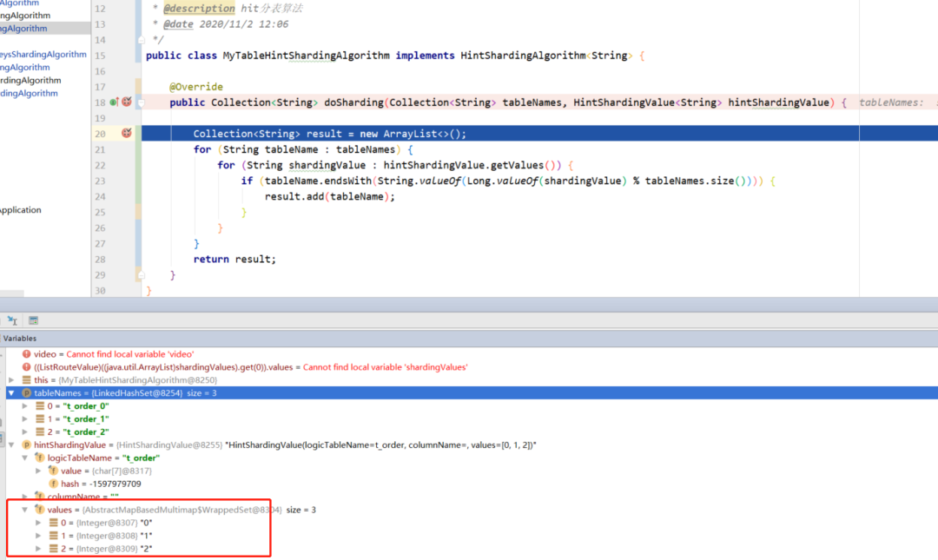Click the Run to Cursor debugger icon

12,320
